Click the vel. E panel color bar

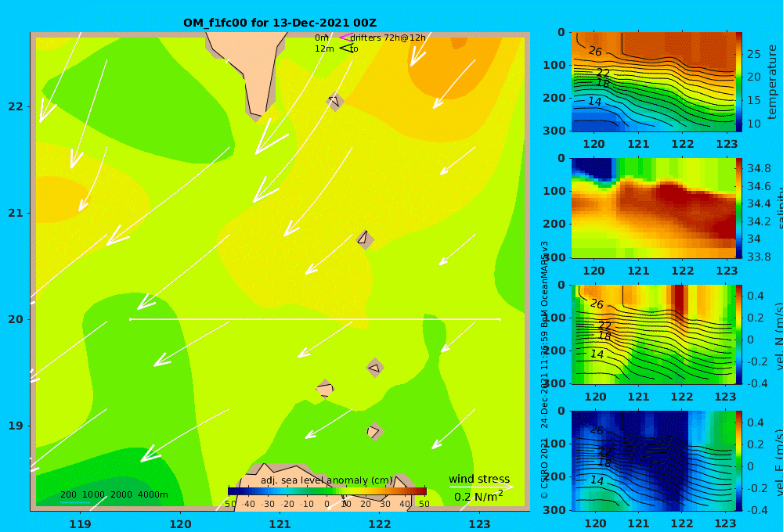pyautogui.click(x=738, y=461)
